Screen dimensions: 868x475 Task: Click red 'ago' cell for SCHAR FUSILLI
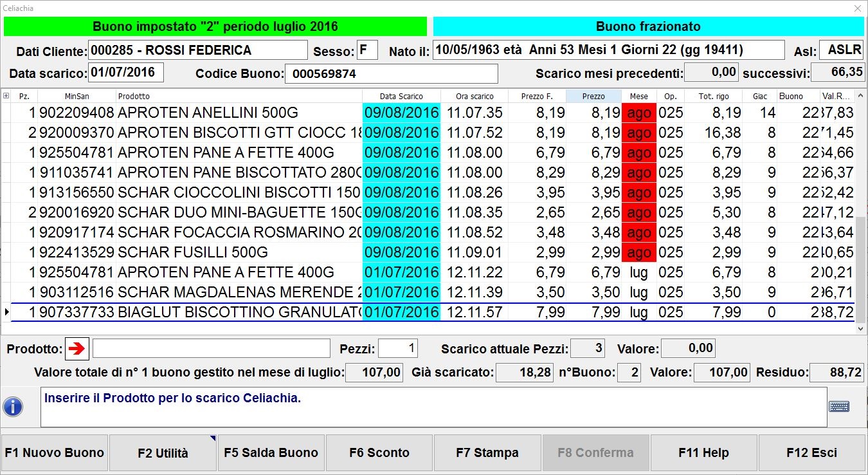pos(638,253)
